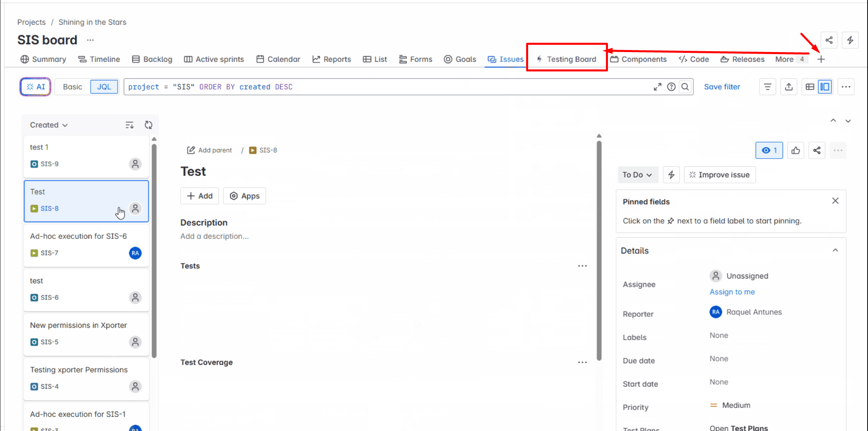Screen dimensions: 868x431
Task: Click the refresh icon in issue list
Action: [148, 125]
